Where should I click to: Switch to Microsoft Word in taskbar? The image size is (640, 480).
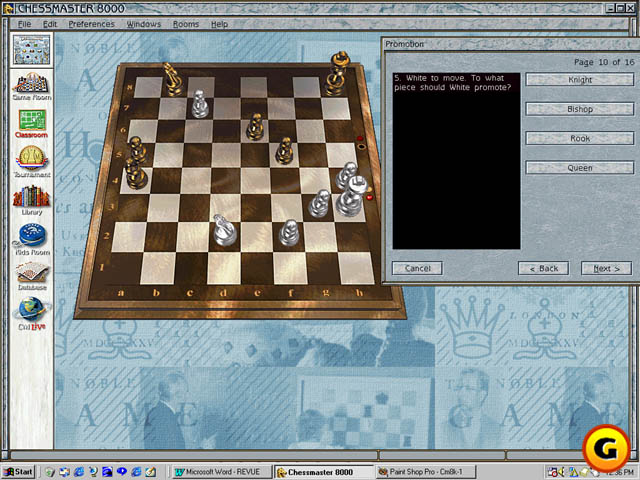[221, 472]
